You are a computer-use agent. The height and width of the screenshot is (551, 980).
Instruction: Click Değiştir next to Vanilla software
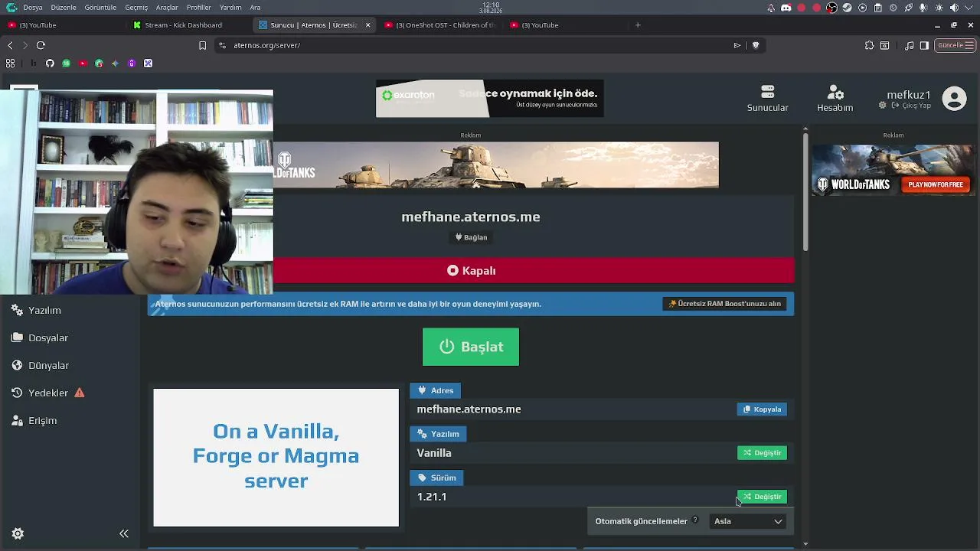[x=762, y=453]
